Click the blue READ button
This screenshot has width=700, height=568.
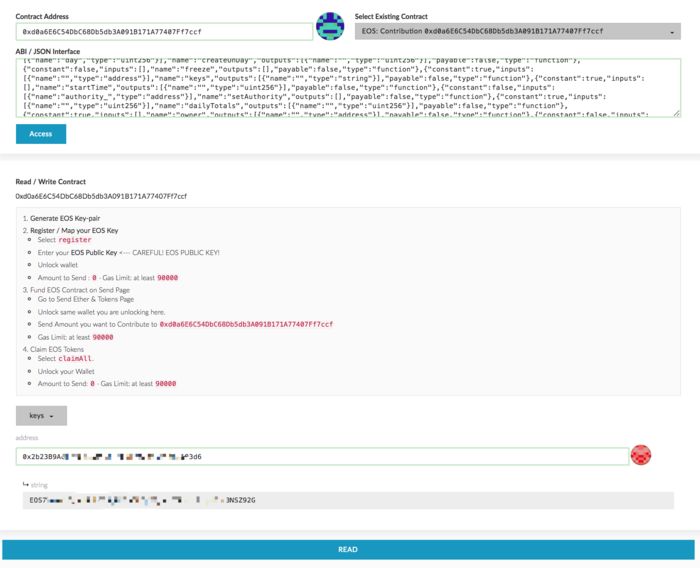348,550
